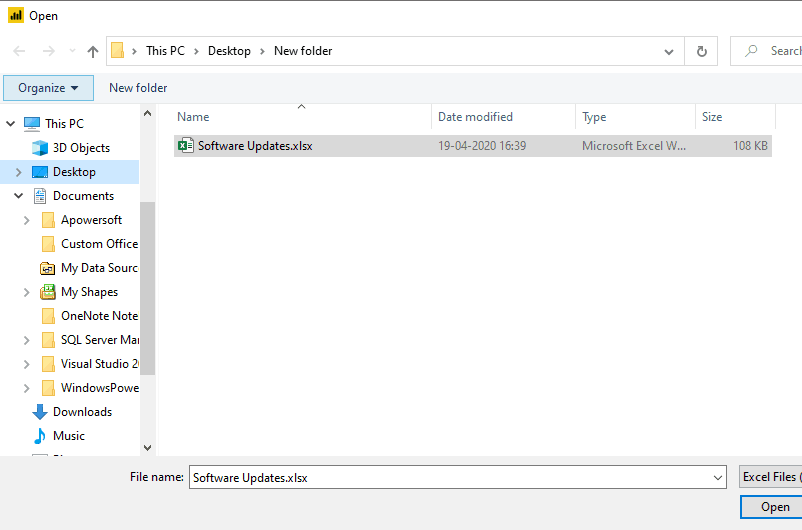The image size is (802, 530).
Task: Sort files by Date modified column
Action: 475,117
